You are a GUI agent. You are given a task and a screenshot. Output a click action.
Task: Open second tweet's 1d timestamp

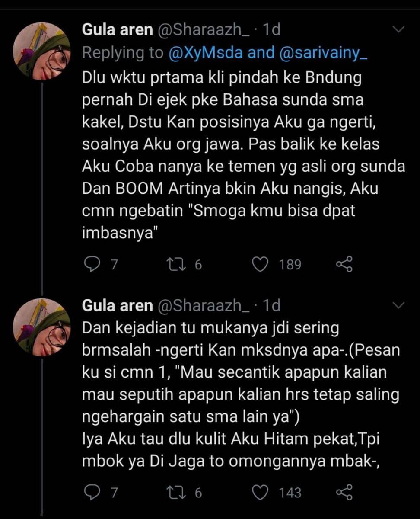pyautogui.click(x=271, y=305)
